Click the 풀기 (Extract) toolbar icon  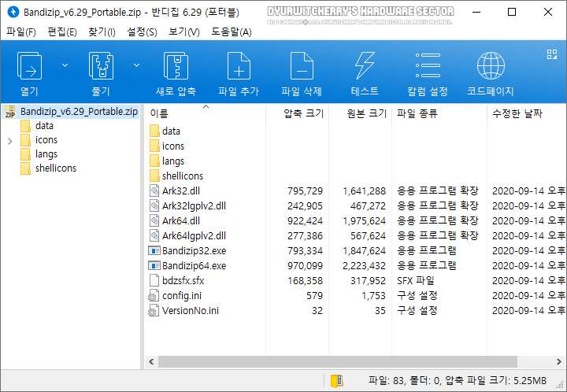click(x=101, y=66)
